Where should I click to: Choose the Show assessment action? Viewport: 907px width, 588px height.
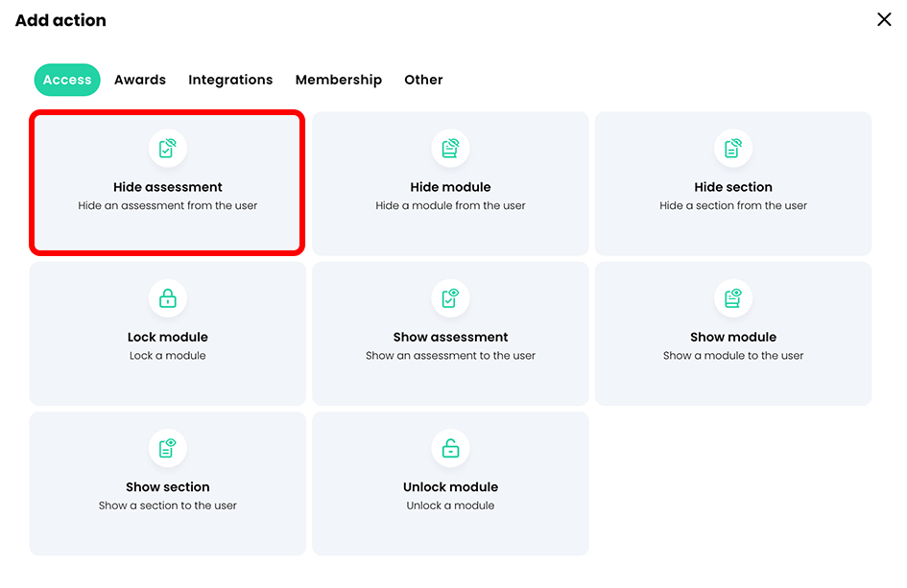450,333
